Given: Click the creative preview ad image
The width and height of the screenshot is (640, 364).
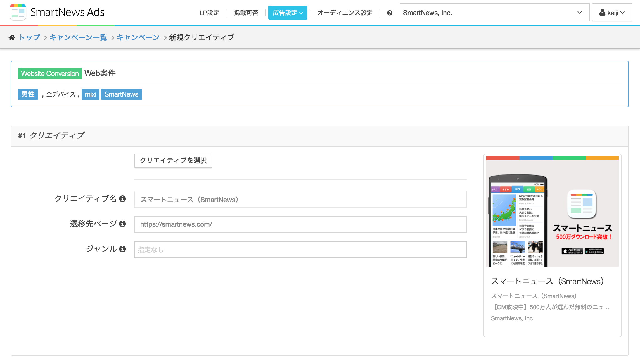Looking at the screenshot, I should click(x=553, y=212).
